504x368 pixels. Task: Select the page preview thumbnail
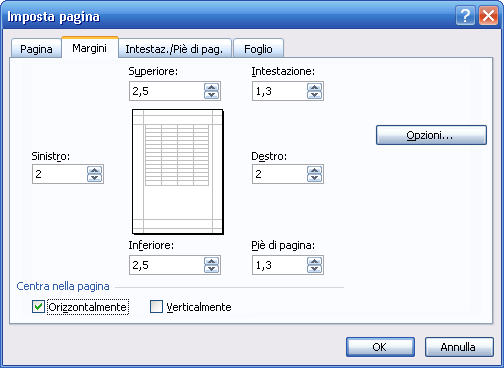178,172
